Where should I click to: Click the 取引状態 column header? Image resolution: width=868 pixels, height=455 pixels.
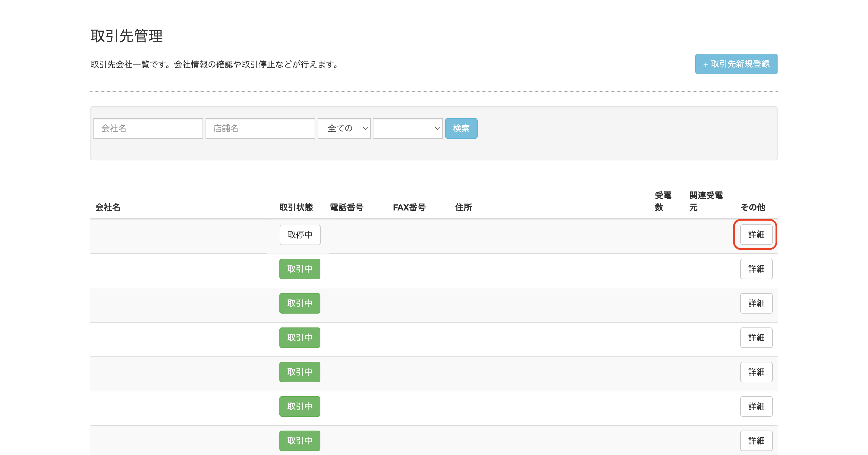point(296,207)
